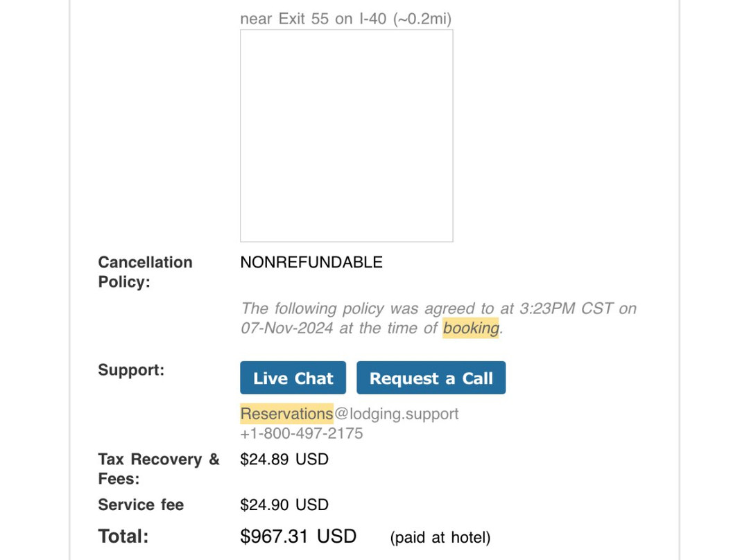Click the 07-Nov-2024 date in policy text

[286, 328]
